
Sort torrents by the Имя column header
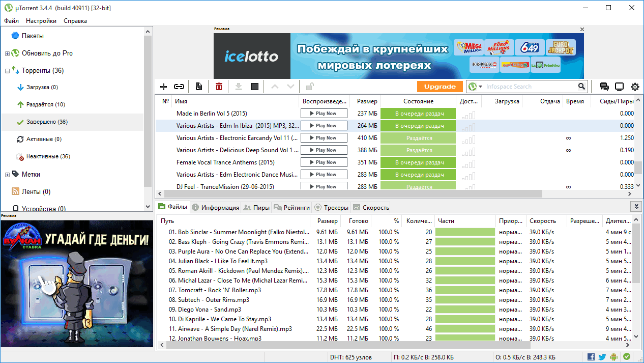[236, 101]
